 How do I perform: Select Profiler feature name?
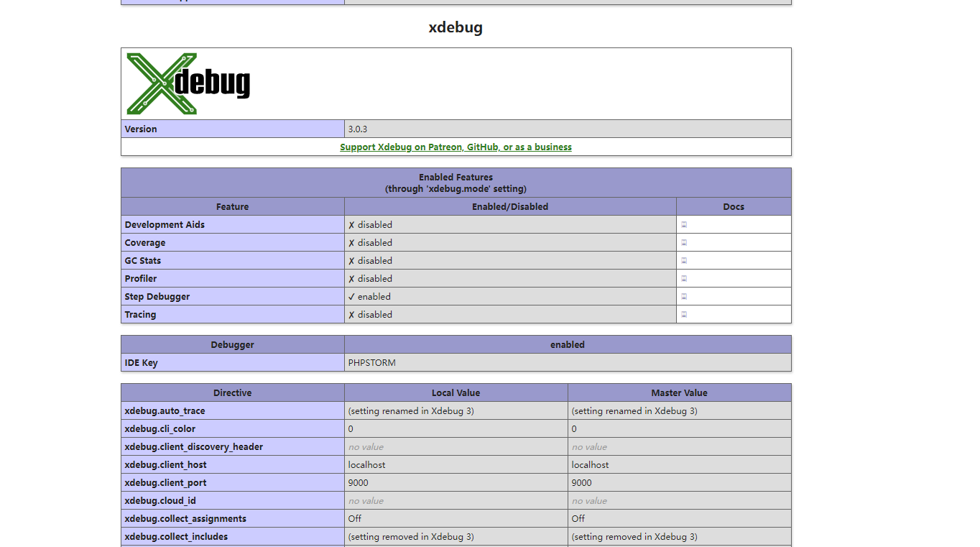click(141, 279)
